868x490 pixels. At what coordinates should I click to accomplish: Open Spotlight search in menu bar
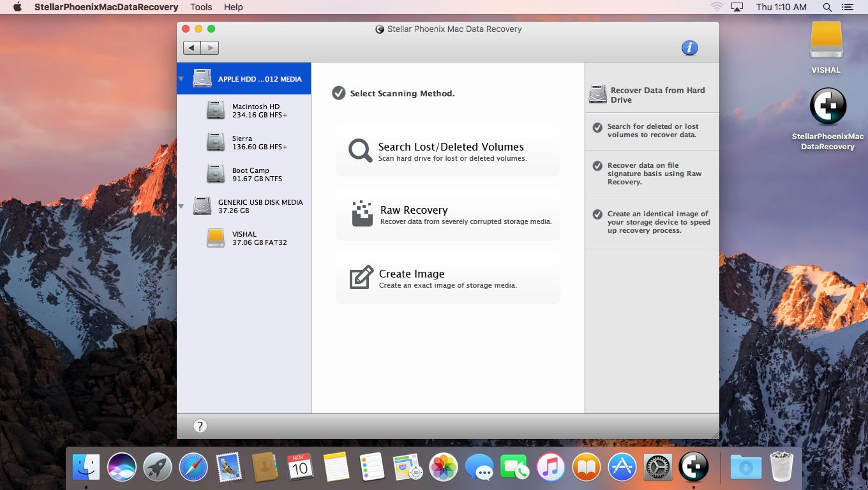coord(827,7)
